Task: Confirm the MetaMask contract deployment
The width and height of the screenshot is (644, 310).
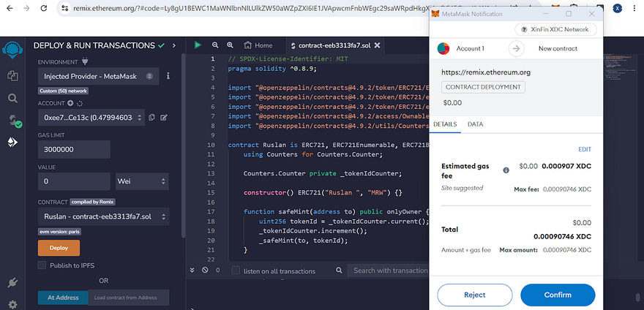Action: tap(558, 295)
